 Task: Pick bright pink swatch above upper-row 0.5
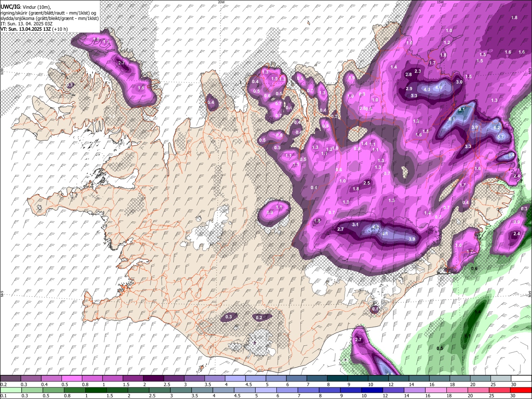(x=72, y=379)
